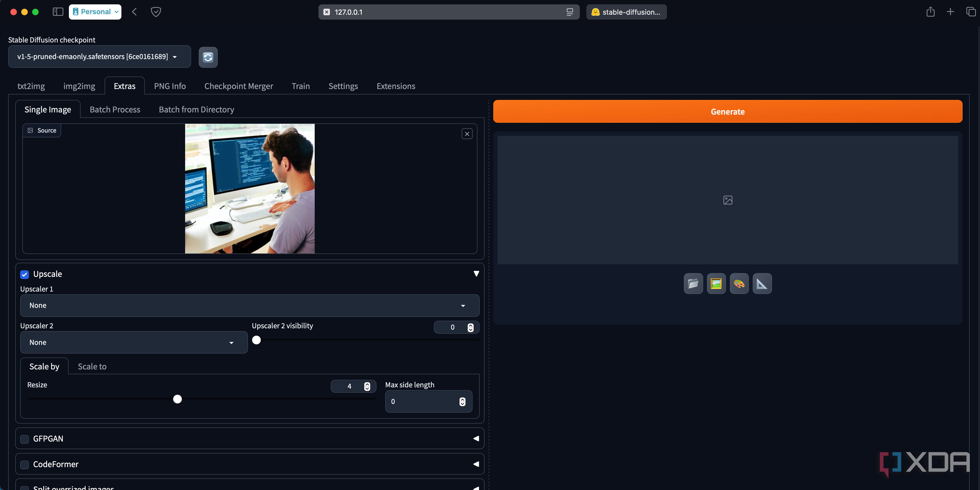
Task: Click the orange Generate button
Action: click(x=727, y=111)
